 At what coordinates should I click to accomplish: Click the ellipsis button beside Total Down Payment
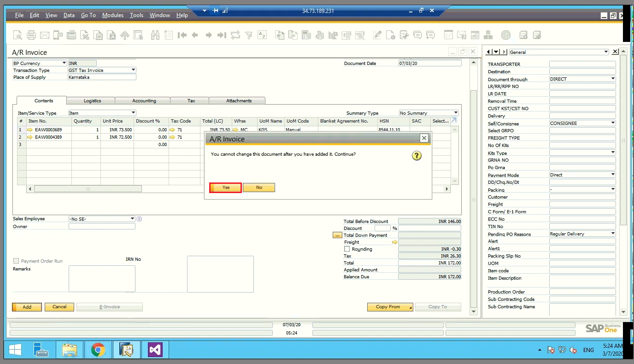(336, 235)
